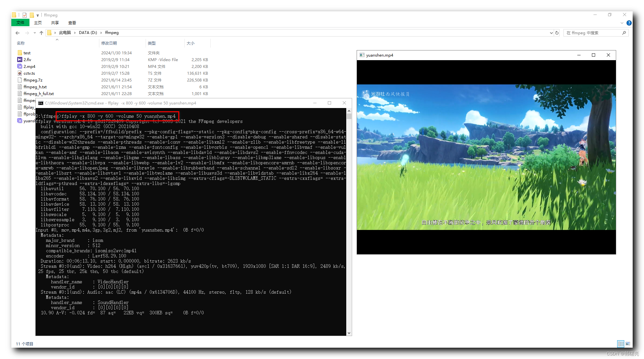Viewport: 644px width, 359px height.
Task: Open the 文件 menu
Action: 20,23
